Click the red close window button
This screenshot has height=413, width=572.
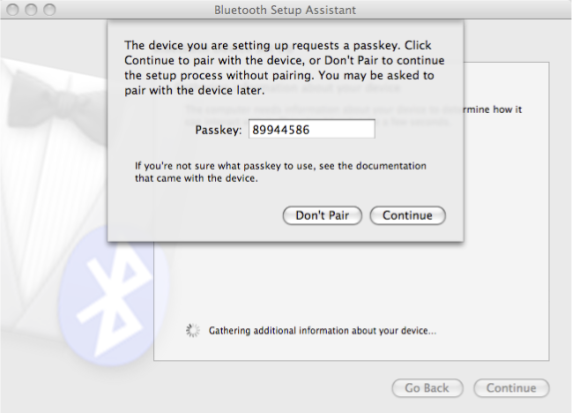coord(13,10)
